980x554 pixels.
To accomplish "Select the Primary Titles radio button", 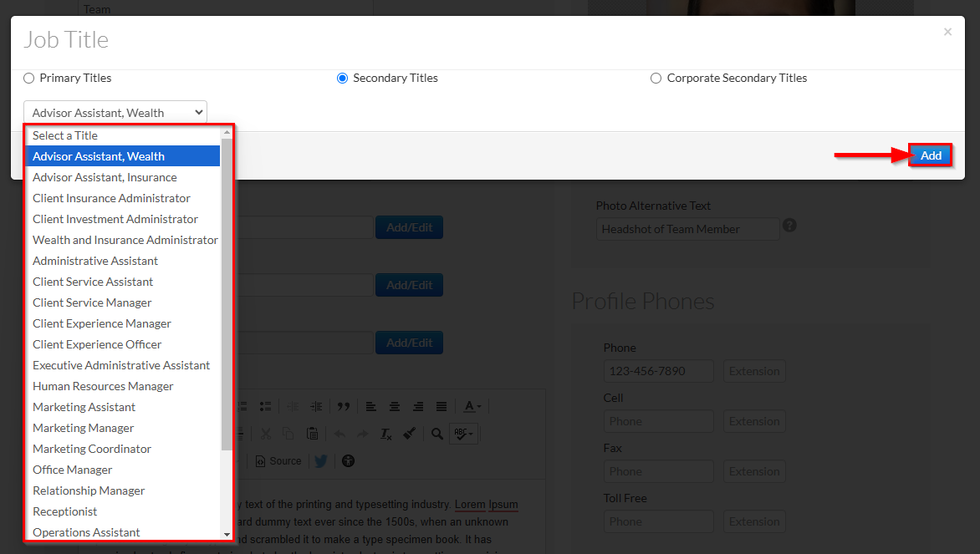I will point(28,78).
